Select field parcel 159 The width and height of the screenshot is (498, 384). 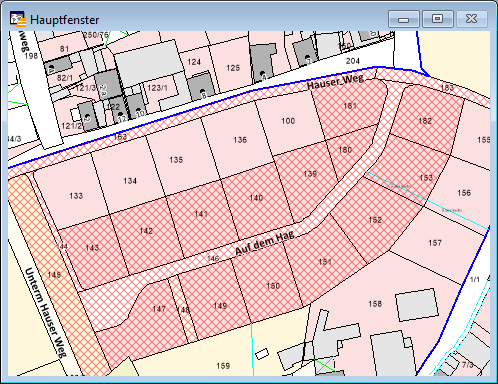point(223,366)
